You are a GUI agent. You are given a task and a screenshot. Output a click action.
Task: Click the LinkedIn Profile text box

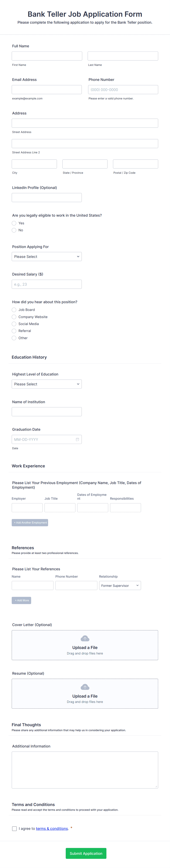click(x=47, y=197)
